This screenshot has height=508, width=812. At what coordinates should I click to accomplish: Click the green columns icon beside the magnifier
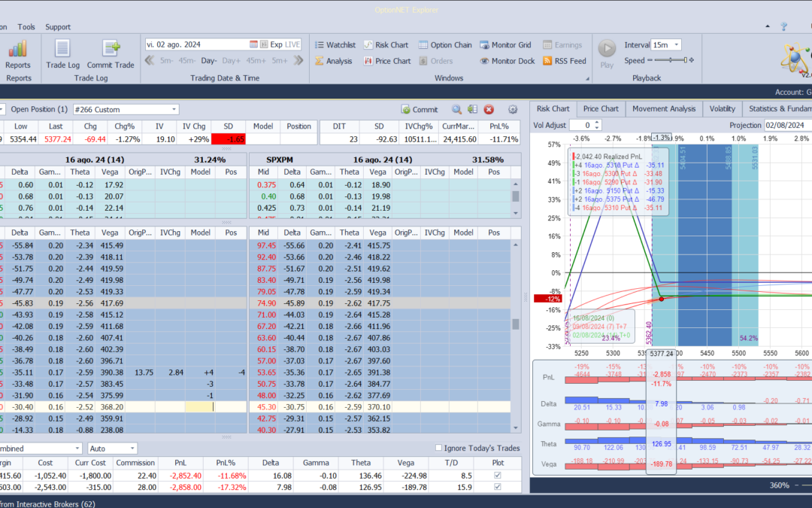pyautogui.click(x=472, y=109)
